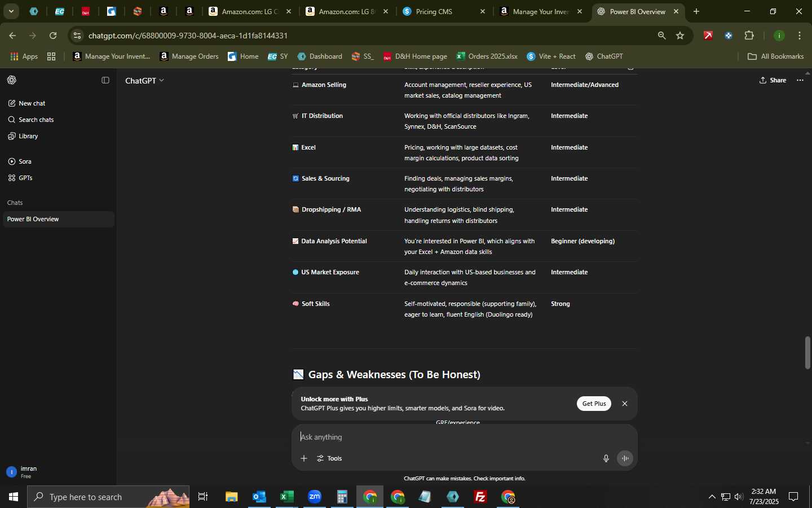Viewport: 812px width, 508px height.
Task: View site information icon in address bar
Action: [x=77, y=36]
